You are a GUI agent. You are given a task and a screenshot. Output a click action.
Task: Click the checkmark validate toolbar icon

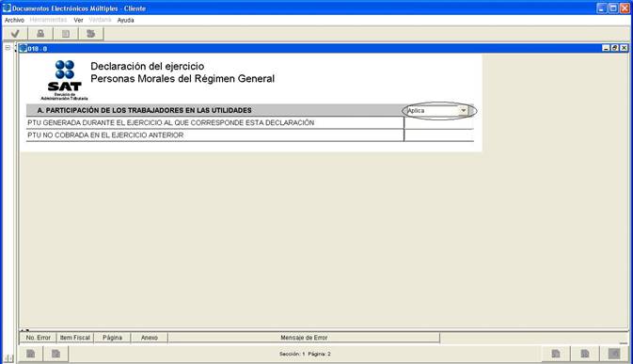pos(15,34)
